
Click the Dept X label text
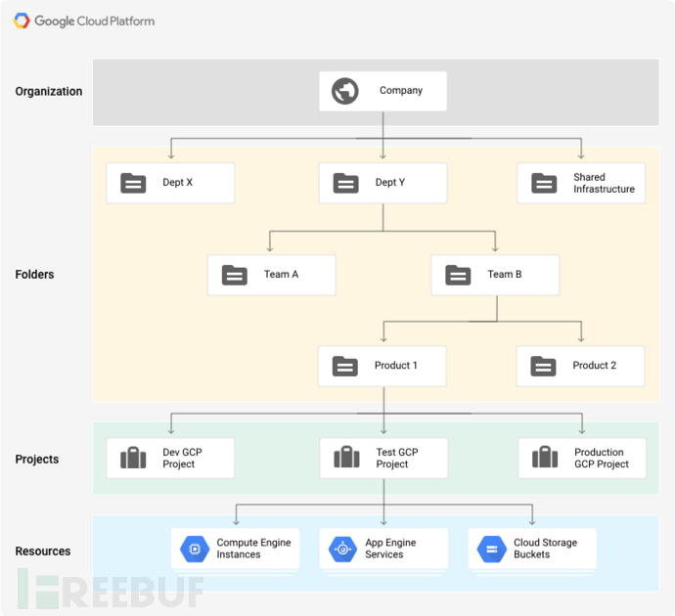[177, 183]
